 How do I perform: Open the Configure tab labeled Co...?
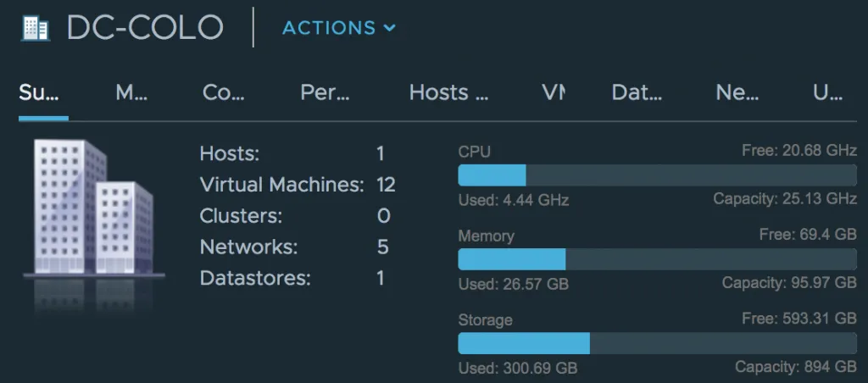click(223, 93)
